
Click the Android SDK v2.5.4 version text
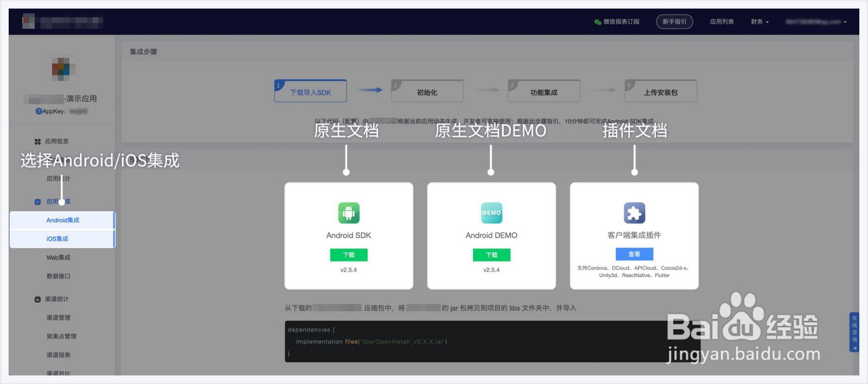(349, 270)
